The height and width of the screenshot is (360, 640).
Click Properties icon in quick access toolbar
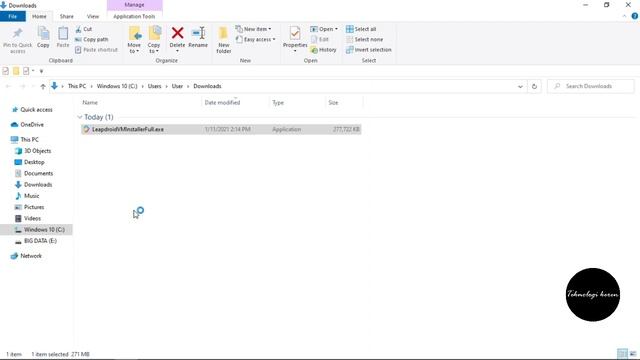tap(5, 71)
